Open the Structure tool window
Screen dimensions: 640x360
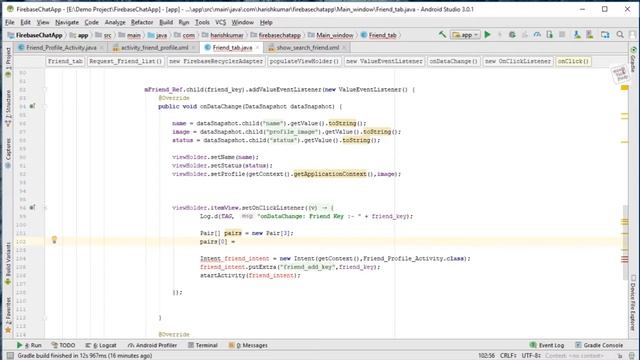(8, 108)
